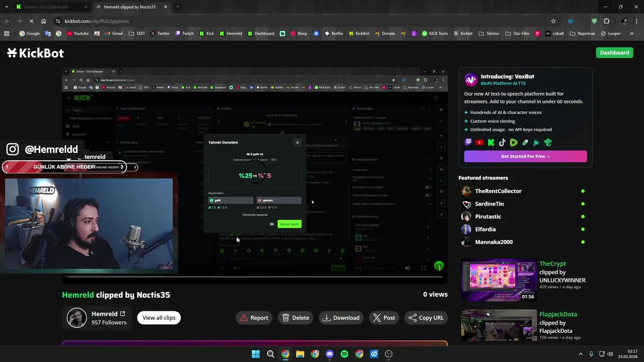Post the clip to X
This screenshot has width=644, height=362.
pos(384,318)
